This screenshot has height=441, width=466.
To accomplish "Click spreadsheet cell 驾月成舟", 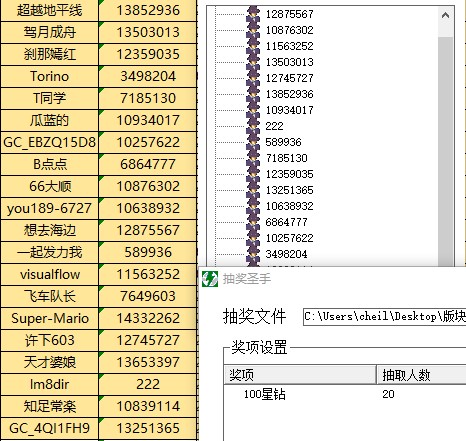I will [49, 32].
